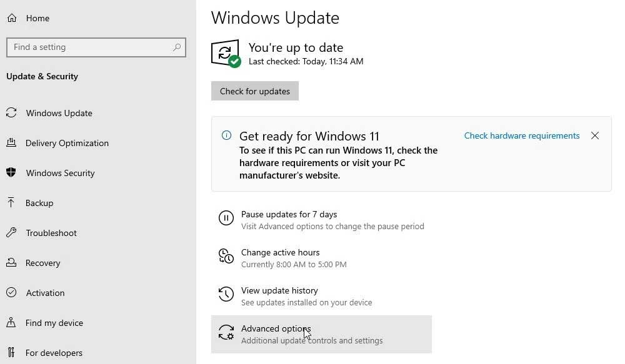Click the Delivery Optimization icon
This screenshot has height=364, width=625.
(x=12, y=143)
